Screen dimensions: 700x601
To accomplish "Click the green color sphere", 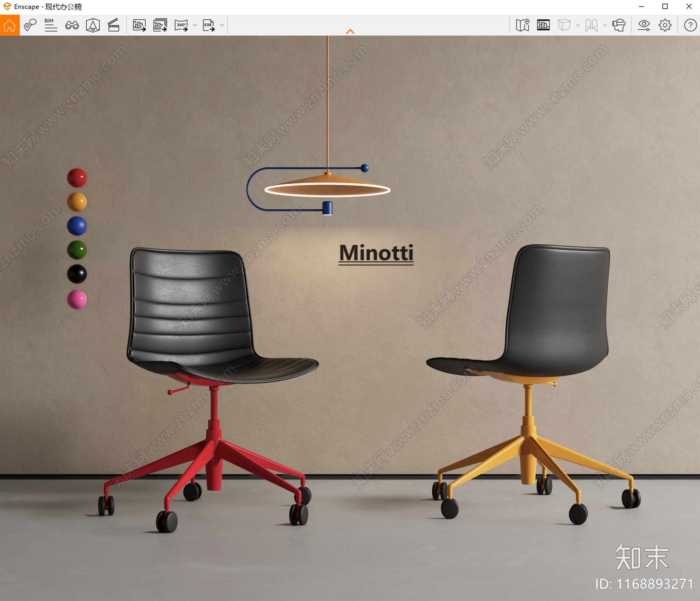I will pos(77,250).
